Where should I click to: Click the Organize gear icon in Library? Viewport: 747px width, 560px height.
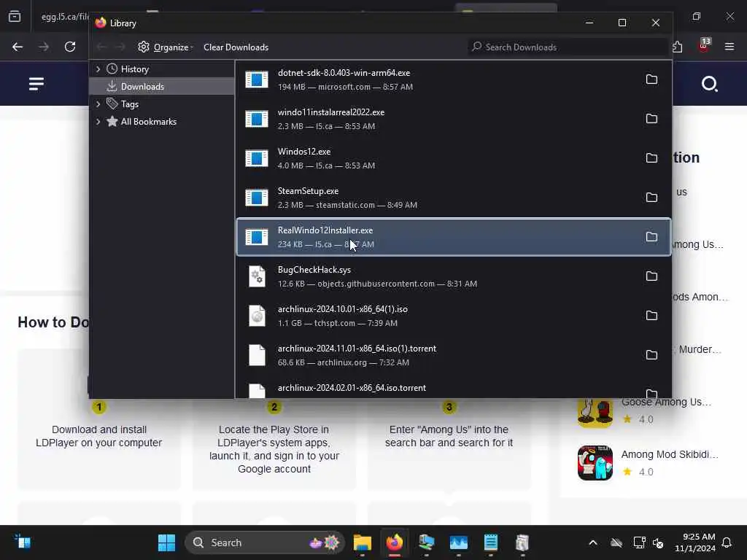(x=144, y=47)
